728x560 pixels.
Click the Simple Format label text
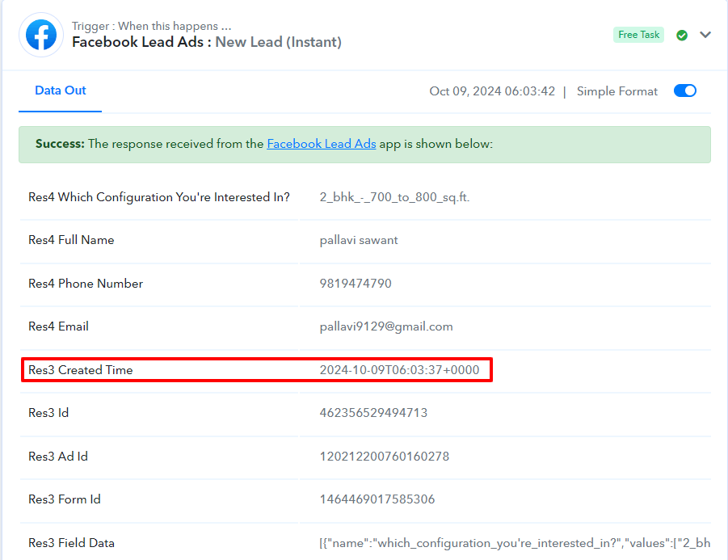[617, 91]
